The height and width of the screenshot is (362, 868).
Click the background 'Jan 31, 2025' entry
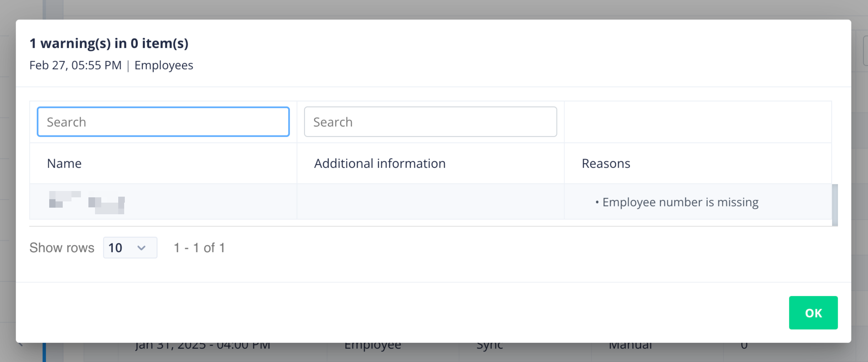click(203, 347)
